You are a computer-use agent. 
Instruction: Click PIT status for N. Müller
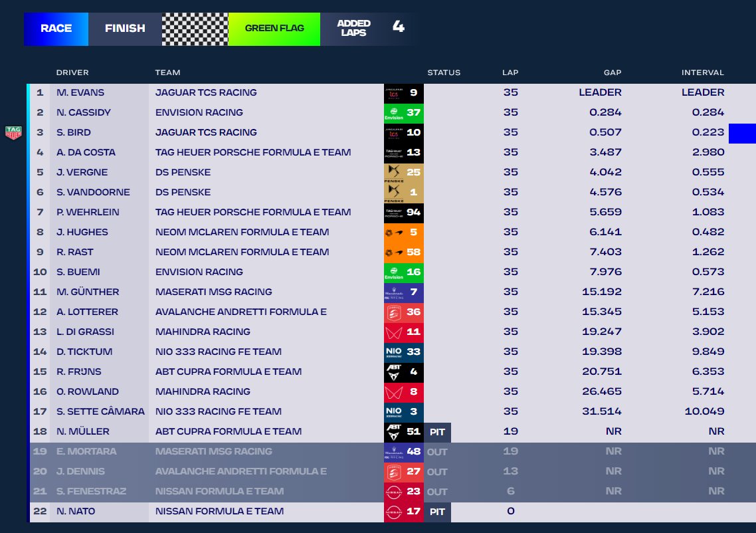pyautogui.click(x=437, y=432)
